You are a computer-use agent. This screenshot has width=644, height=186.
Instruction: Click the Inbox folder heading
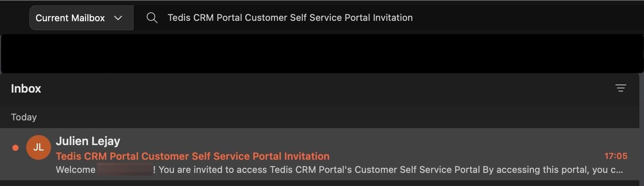[x=26, y=89]
